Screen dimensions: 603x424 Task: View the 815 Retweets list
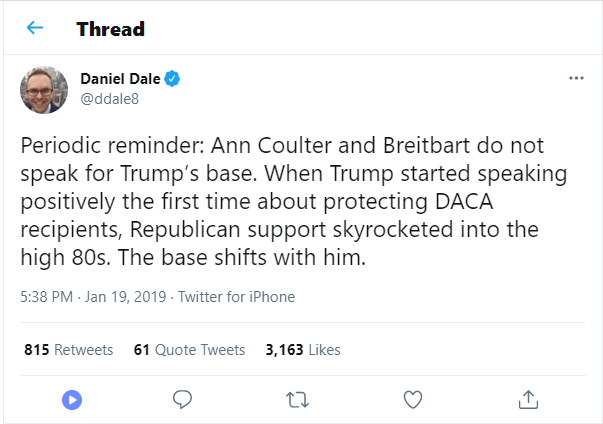68,350
